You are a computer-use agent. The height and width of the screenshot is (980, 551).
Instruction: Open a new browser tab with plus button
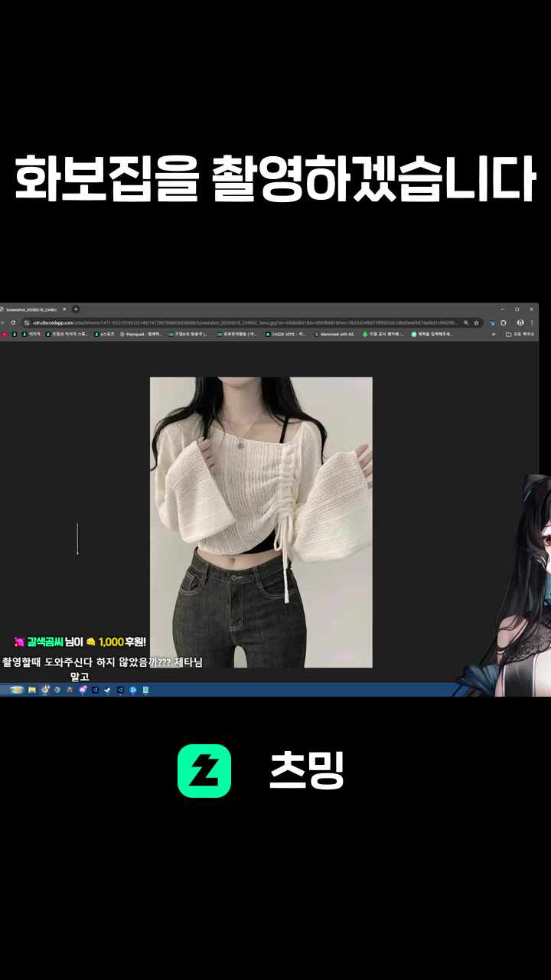point(76,309)
